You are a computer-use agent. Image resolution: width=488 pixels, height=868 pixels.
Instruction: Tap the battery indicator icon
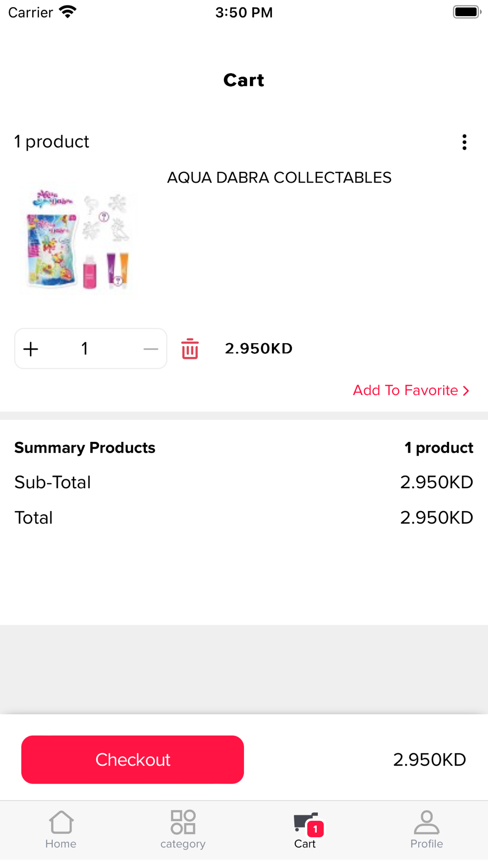(x=467, y=12)
